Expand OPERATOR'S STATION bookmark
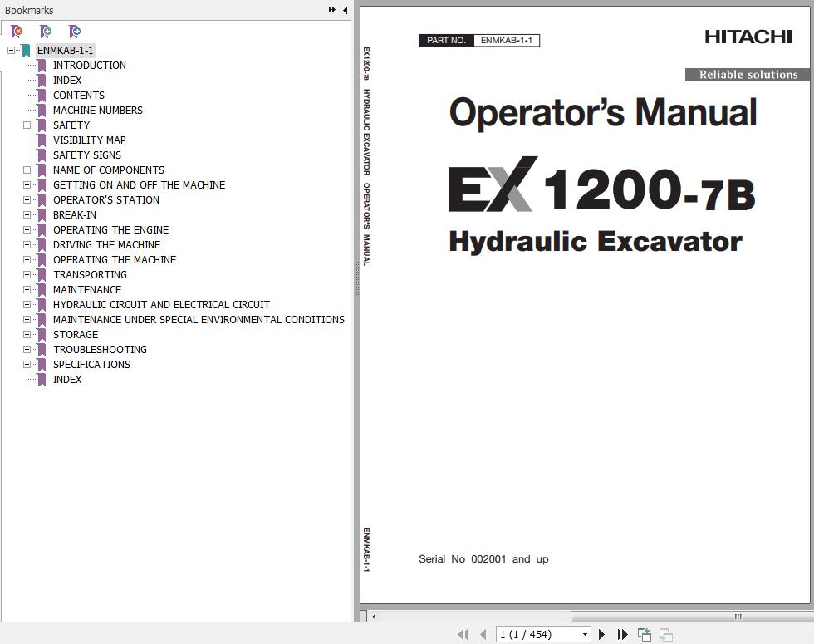 pyautogui.click(x=27, y=200)
